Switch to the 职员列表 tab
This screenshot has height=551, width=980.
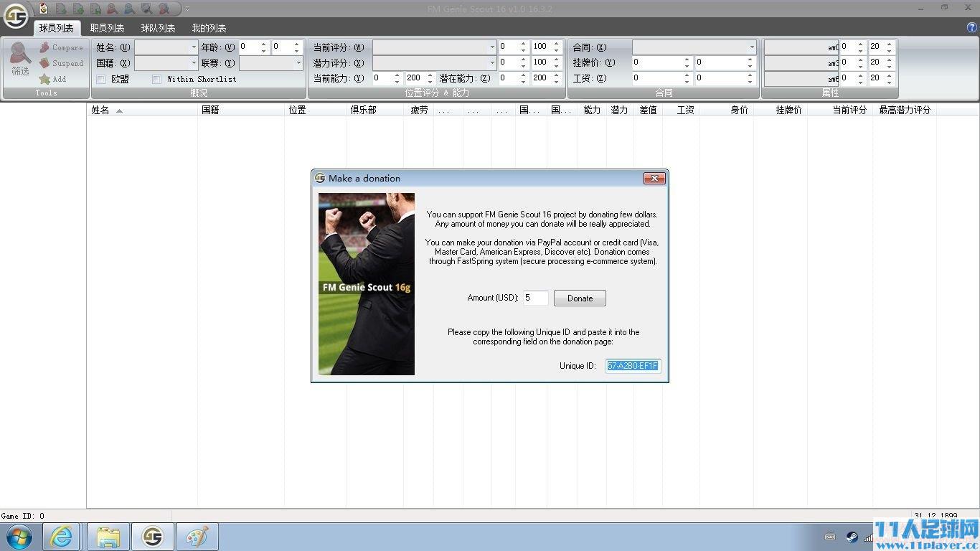(108, 28)
